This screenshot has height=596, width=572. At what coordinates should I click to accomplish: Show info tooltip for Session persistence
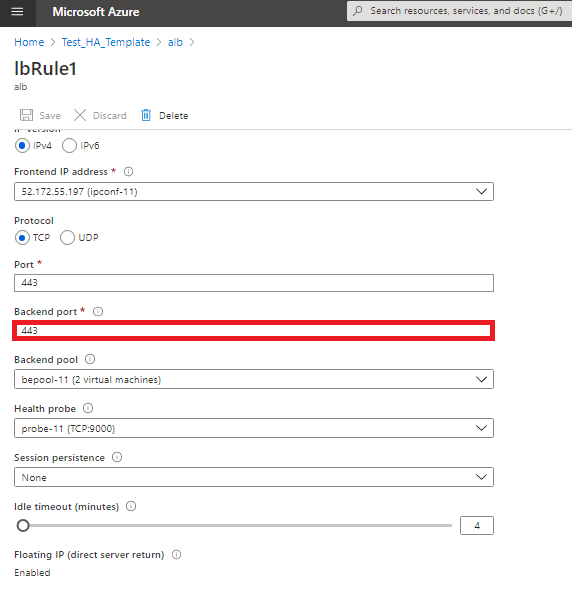click(117, 457)
